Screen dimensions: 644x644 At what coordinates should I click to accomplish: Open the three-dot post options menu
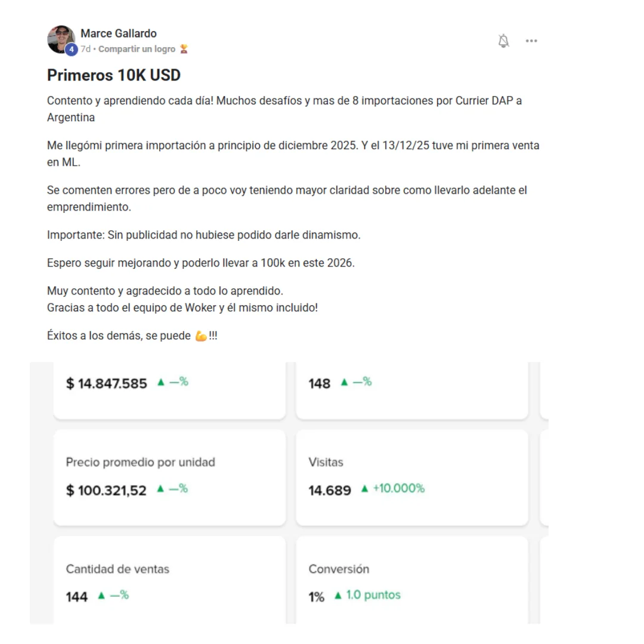[x=531, y=41]
